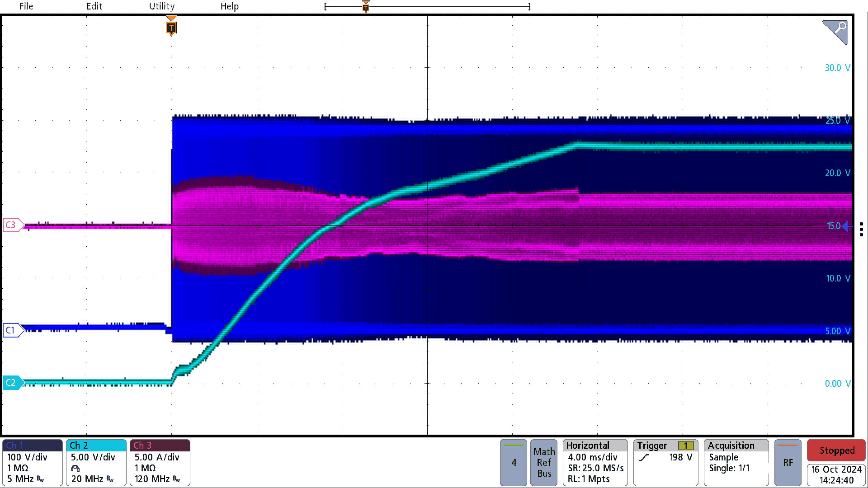Open the Help menu
The height and width of the screenshot is (488, 868).
[x=230, y=6]
